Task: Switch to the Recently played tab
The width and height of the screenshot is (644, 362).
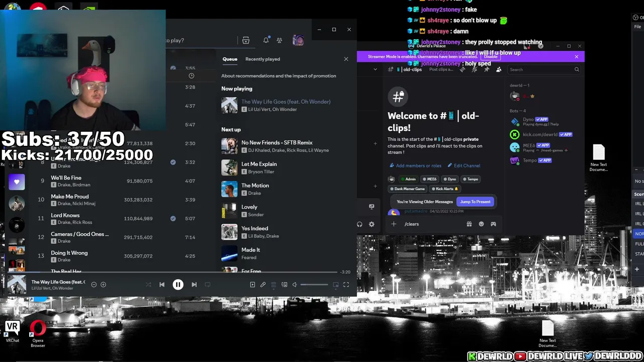Action: coord(263,59)
